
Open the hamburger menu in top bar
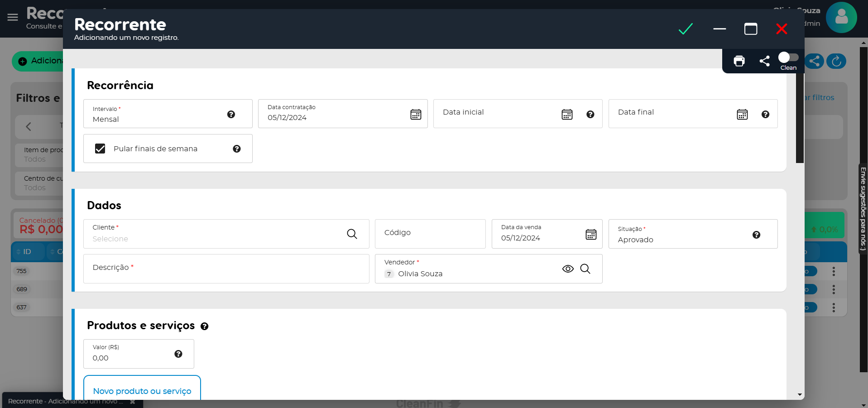(13, 17)
